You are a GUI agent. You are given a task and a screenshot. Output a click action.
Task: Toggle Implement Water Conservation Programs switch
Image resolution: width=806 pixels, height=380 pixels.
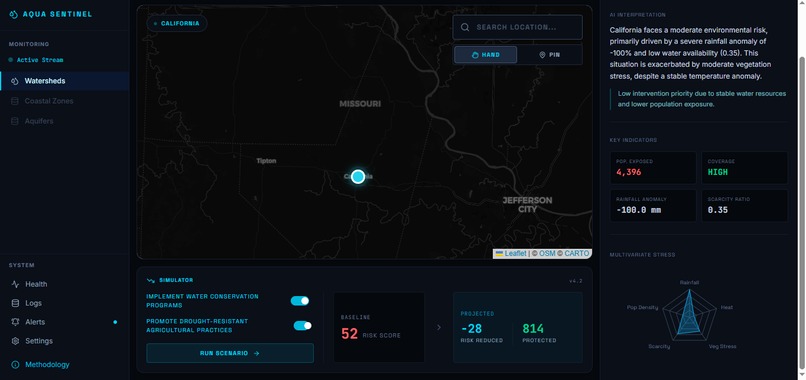[x=300, y=301]
